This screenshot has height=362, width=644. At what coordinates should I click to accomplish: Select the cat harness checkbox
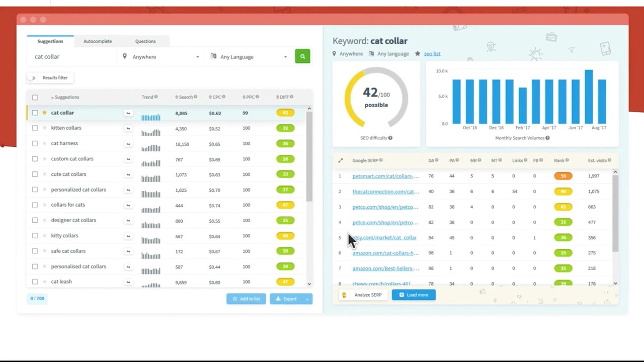35,144
